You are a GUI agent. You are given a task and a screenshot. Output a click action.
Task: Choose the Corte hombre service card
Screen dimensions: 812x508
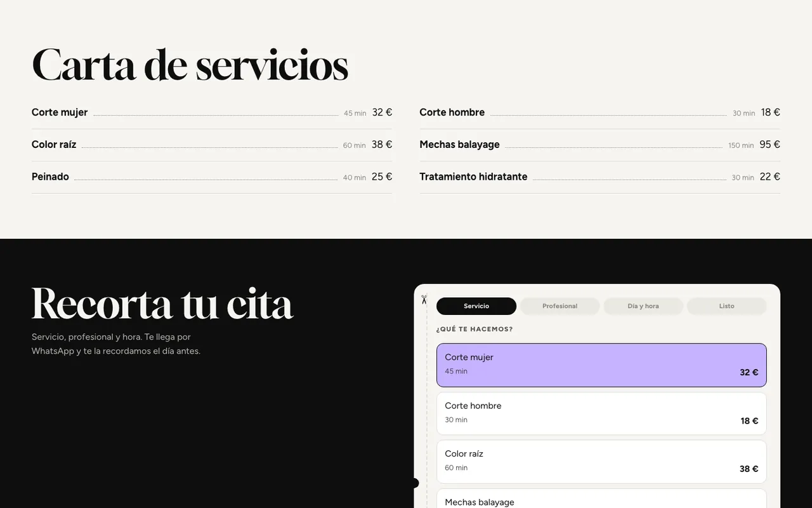point(601,413)
